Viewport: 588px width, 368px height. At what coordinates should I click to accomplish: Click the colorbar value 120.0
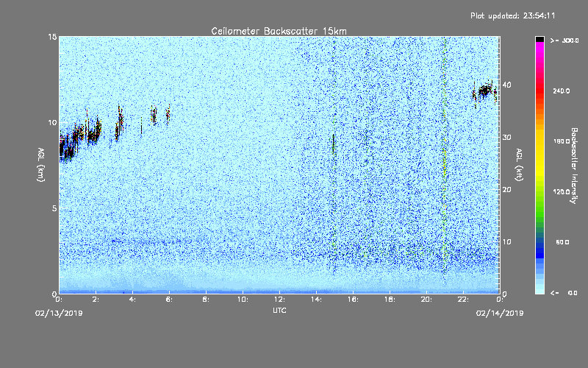coord(562,191)
